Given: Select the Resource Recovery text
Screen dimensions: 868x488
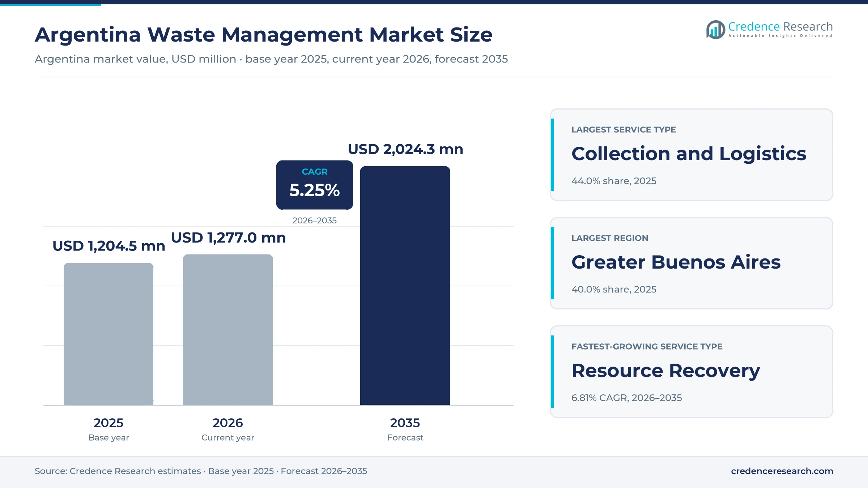Looking at the screenshot, I should pos(666,371).
